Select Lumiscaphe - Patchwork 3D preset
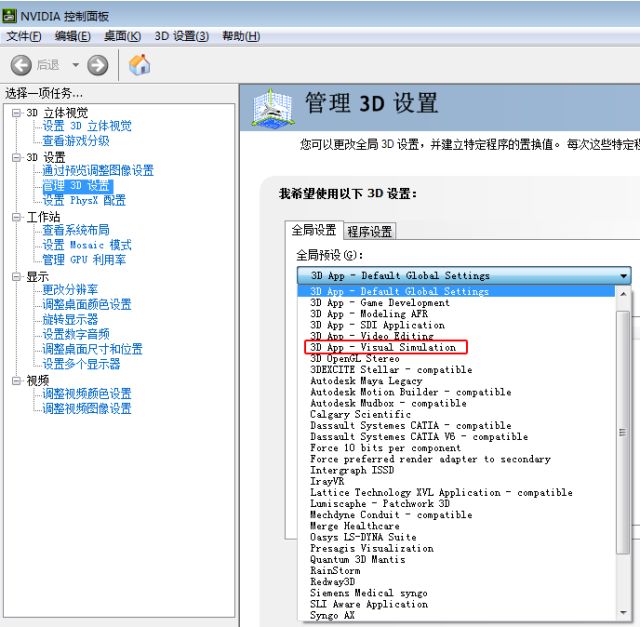The height and width of the screenshot is (627, 640). coord(456,504)
